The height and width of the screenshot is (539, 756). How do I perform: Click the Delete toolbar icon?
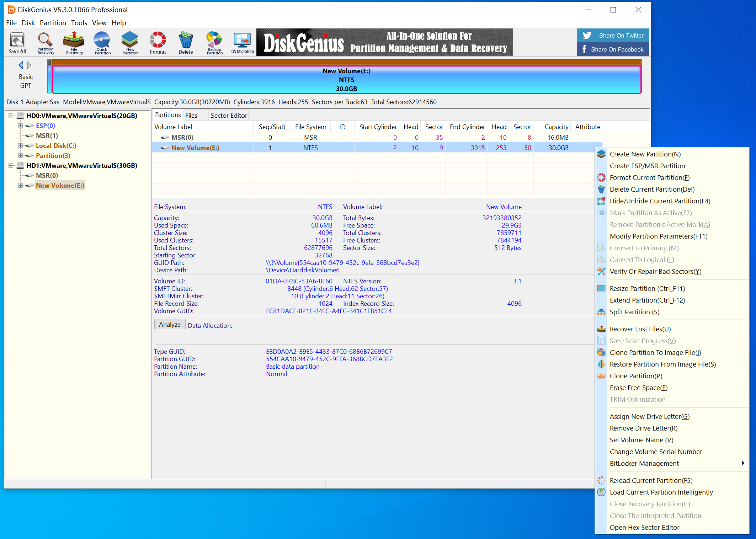point(186,42)
